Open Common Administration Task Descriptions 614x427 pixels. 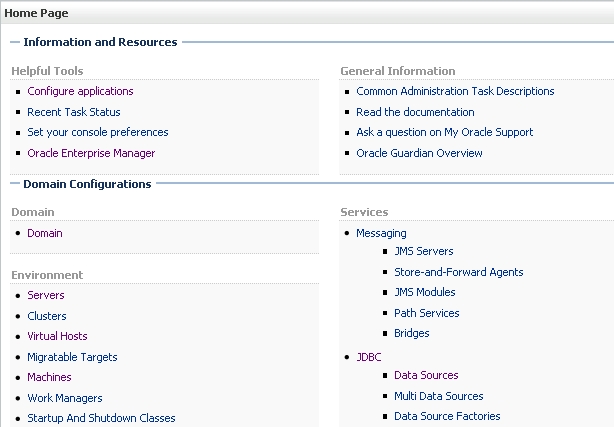click(455, 91)
